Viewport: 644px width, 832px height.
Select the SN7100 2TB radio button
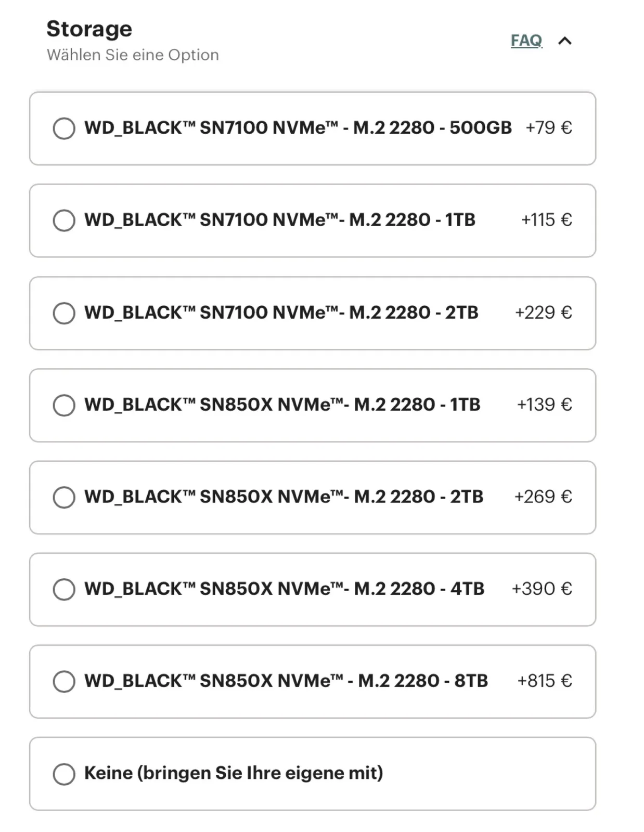[x=64, y=313]
